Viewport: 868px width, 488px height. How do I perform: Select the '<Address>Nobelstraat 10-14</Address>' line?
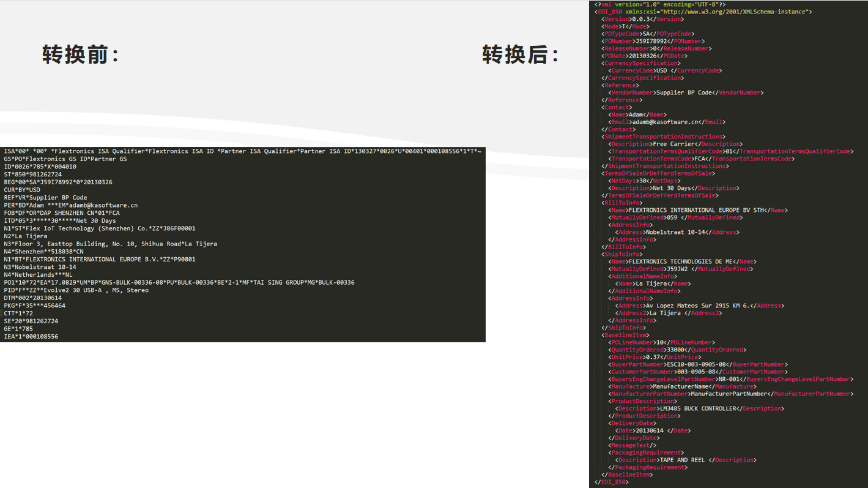click(677, 232)
